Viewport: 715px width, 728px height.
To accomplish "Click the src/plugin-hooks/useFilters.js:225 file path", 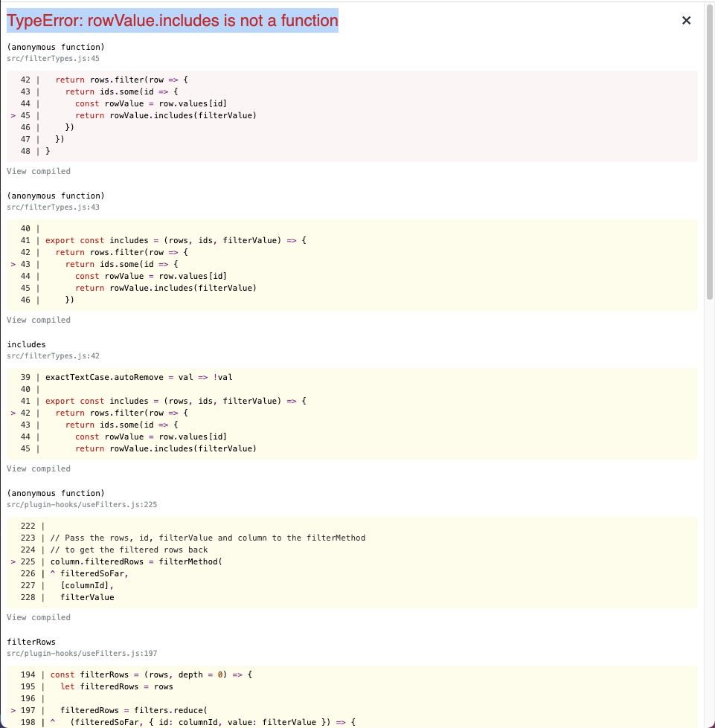I will [76, 504].
